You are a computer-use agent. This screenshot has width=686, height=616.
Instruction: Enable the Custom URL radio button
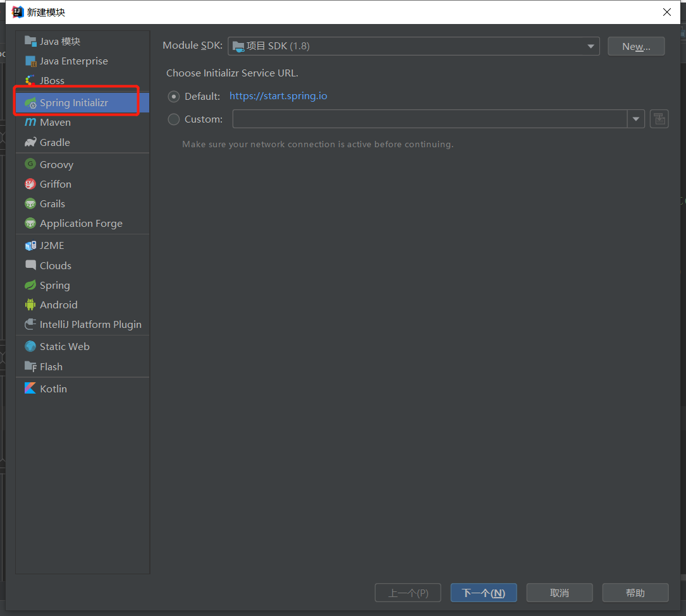(174, 119)
